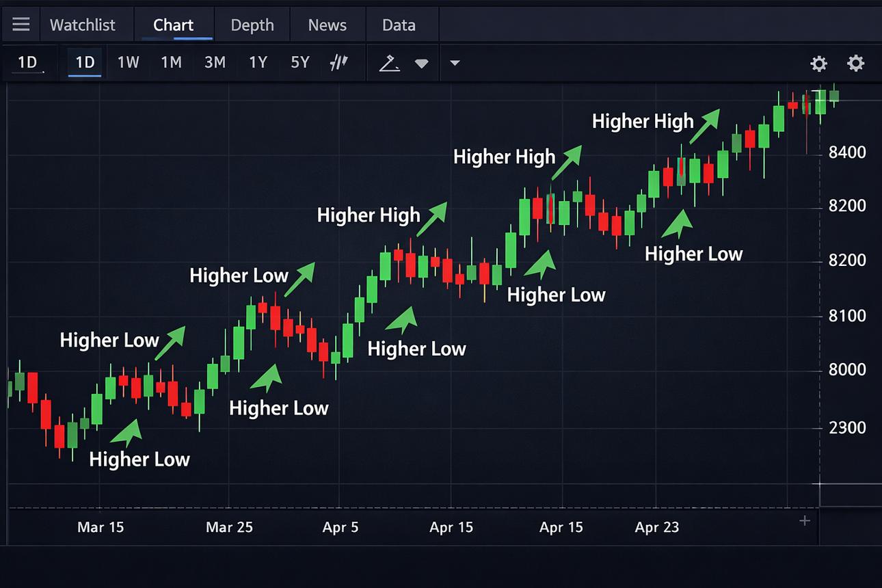Go to the News tab
The image size is (882, 588).
[328, 25]
